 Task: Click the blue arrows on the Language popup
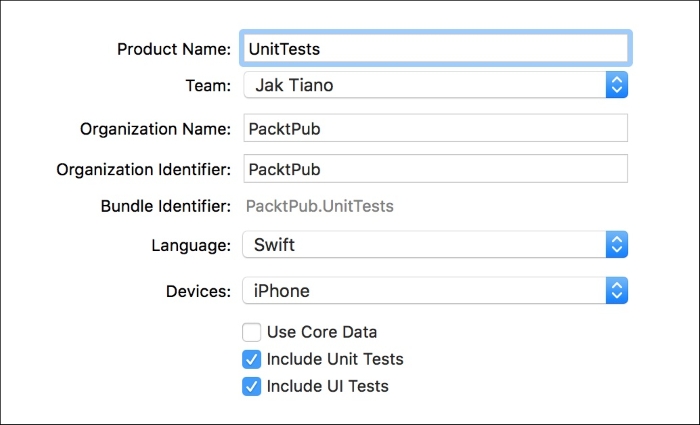pyautogui.click(x=617, y=245)
